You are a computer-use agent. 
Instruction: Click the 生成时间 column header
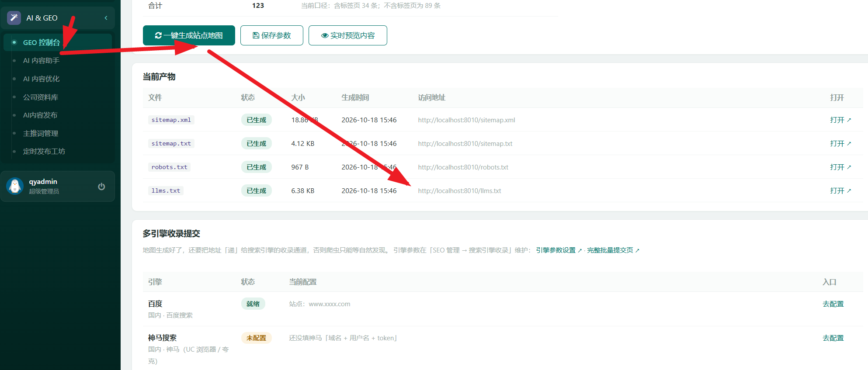coord(355,97)
